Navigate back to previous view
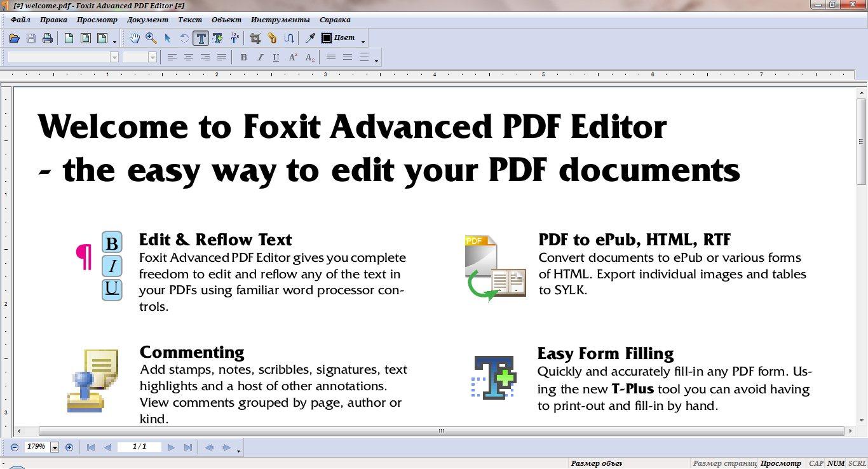 tap(210, 447)
